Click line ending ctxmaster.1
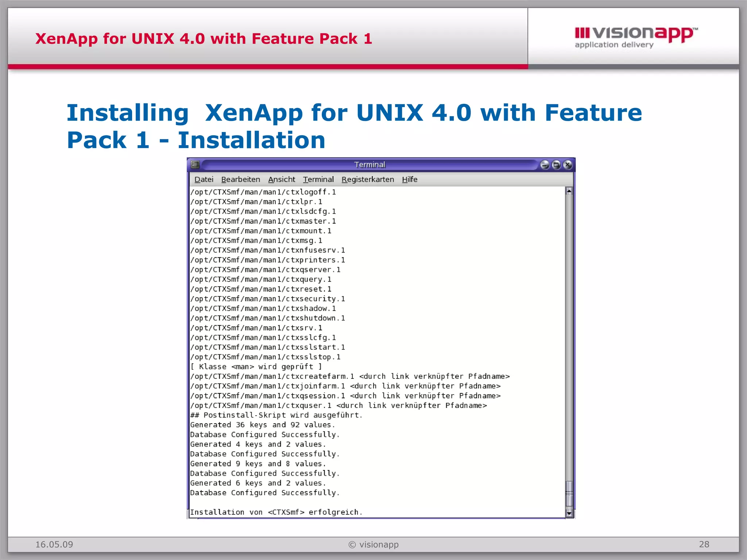Viewport: 747px width, 560px height. pyautogui.click(x=263, y=221)
